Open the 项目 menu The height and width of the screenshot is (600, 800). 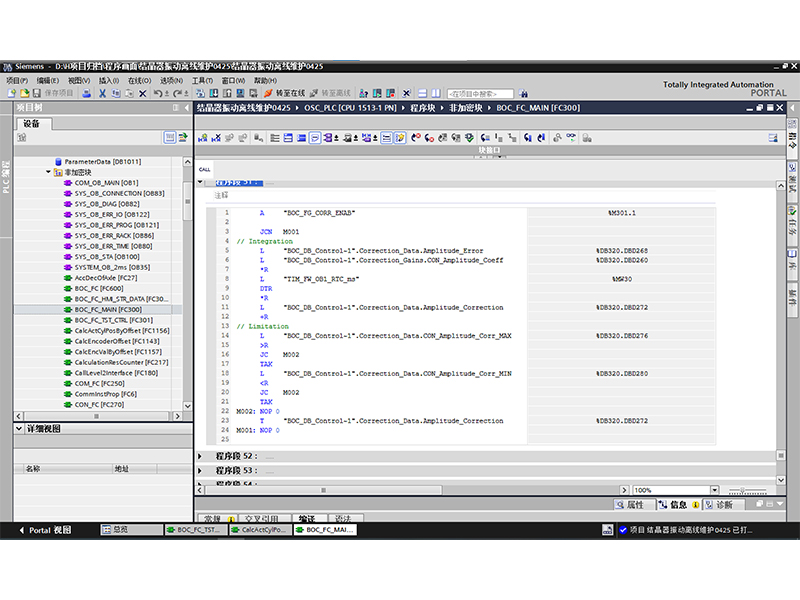17,80
